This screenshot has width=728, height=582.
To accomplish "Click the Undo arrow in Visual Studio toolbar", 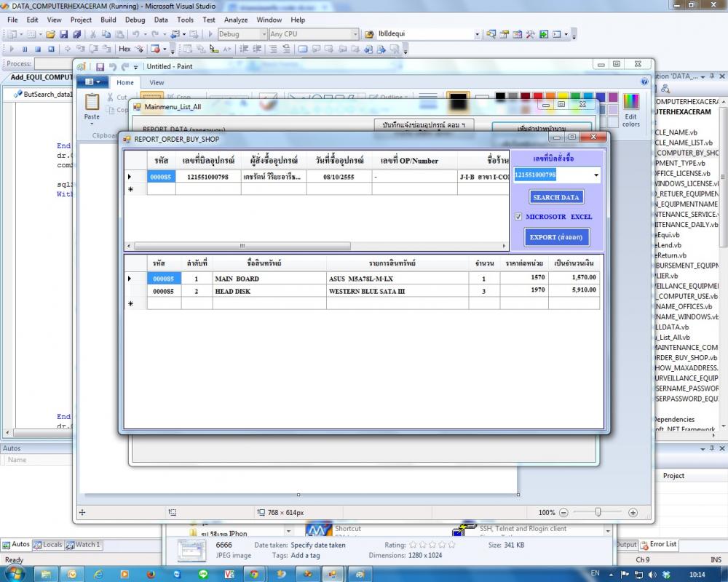I will click(x=135, y=34).
